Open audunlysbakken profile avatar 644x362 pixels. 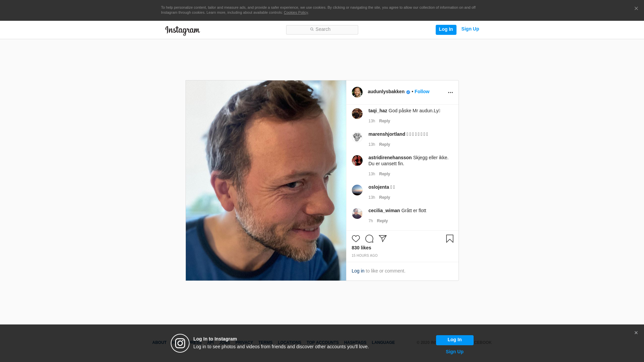click(x=357, y=92)
